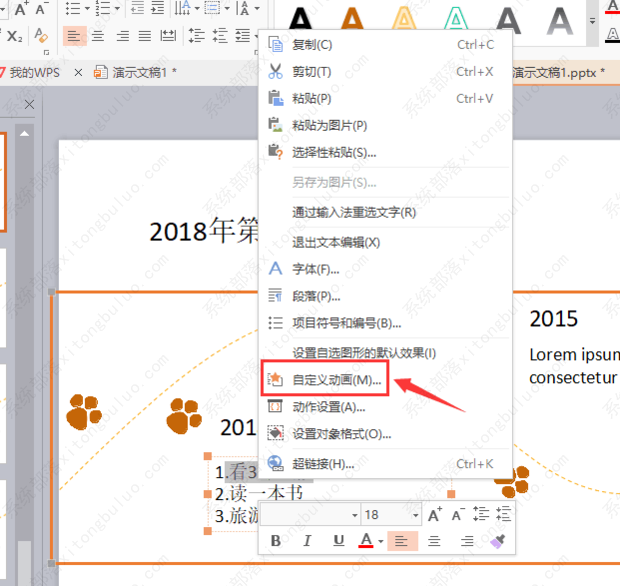The width and height of the screenshot is (620, 586).
Task: Choose 粘贴为图片(P) menu entry
Action: (x=386, y=125)
